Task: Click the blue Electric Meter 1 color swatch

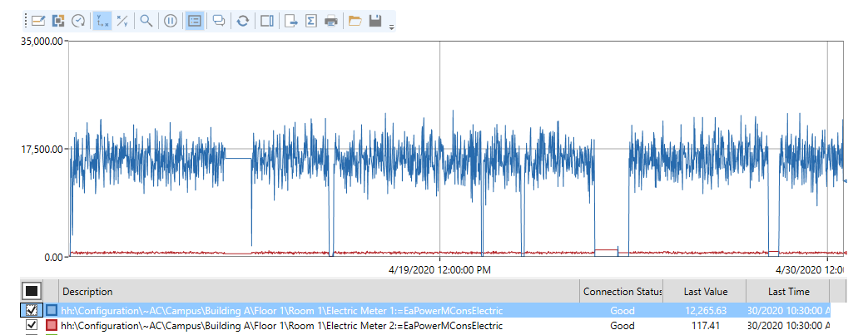Action: click(x=52, y=310)
